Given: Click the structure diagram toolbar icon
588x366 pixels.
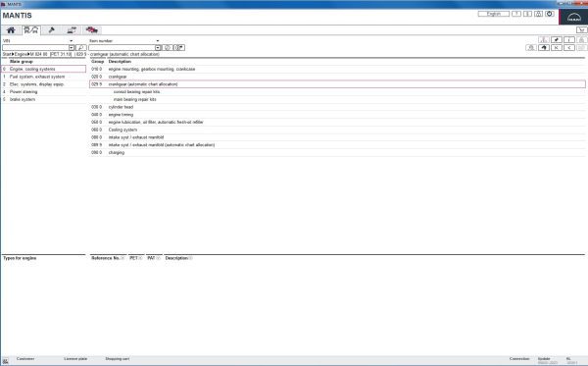Looking at the screenshot, I should (544, 40).
